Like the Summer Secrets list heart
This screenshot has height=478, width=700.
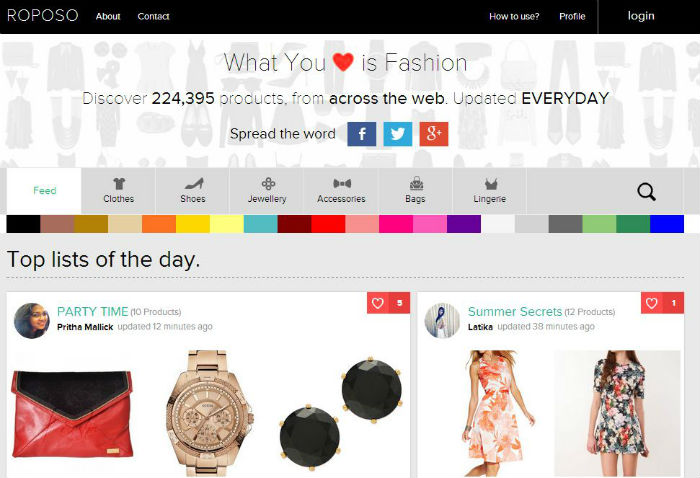click(x=652, y=303)
